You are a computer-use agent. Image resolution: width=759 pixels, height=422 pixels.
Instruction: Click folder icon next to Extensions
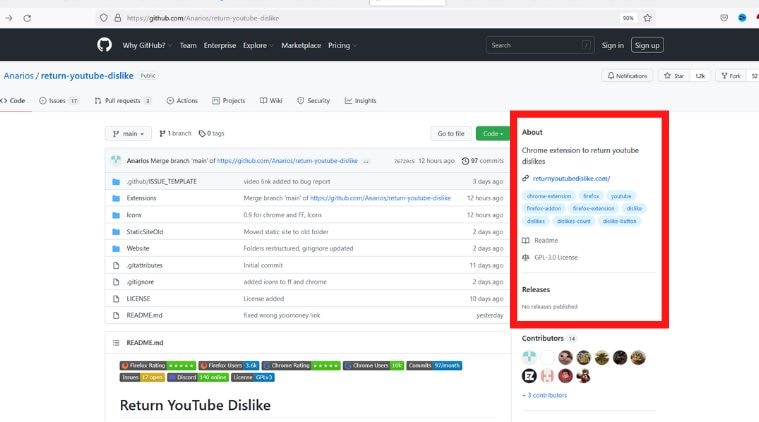(116, 198)
